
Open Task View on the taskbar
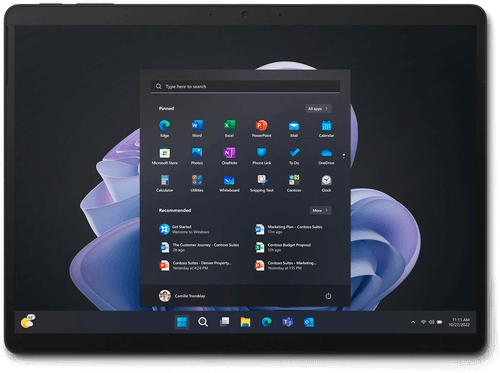click(224, 322)
